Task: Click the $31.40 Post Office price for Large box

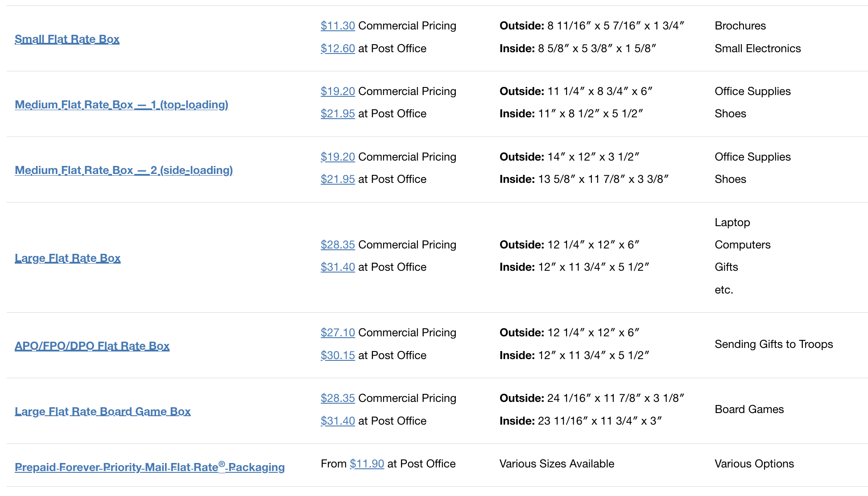Action: click(x=338, y=267)
